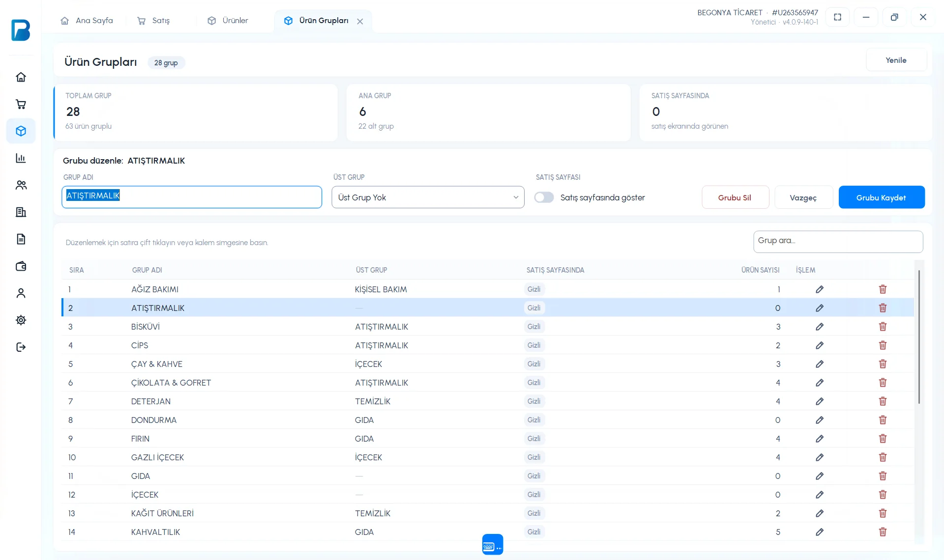Edit the DETERJAN group with pencil icon

820,401
